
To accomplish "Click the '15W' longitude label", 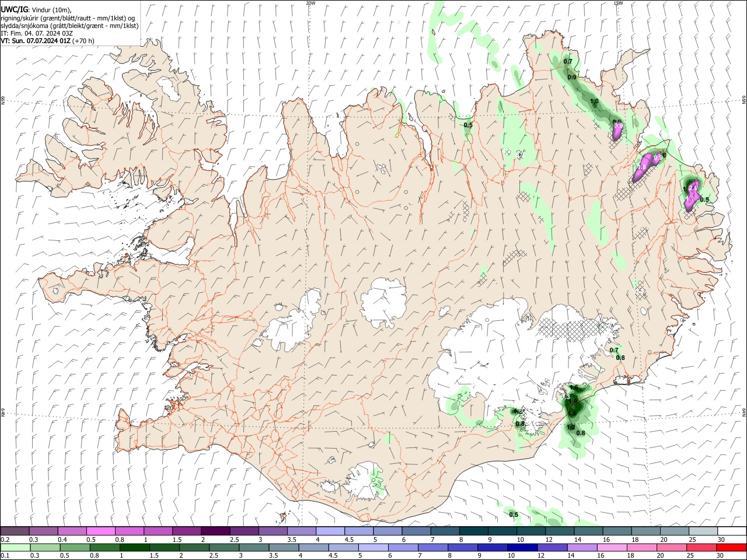I will point(617,3).
